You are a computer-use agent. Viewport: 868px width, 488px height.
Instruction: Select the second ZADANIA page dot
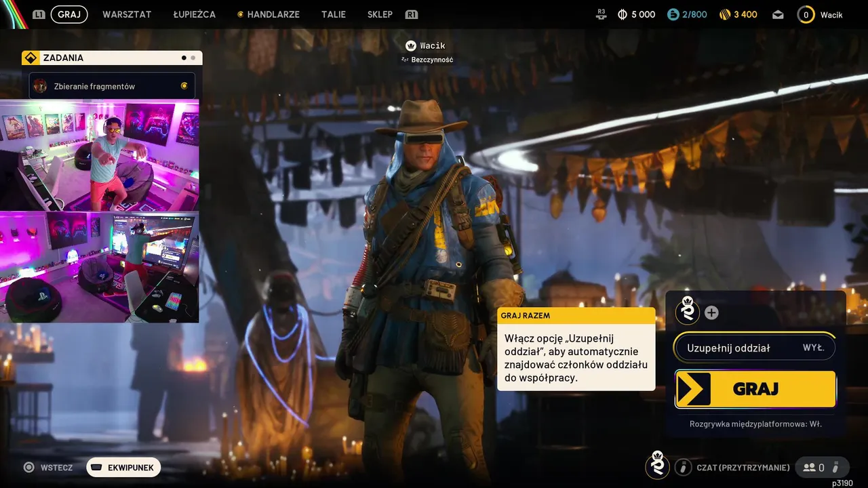(193, 58)
